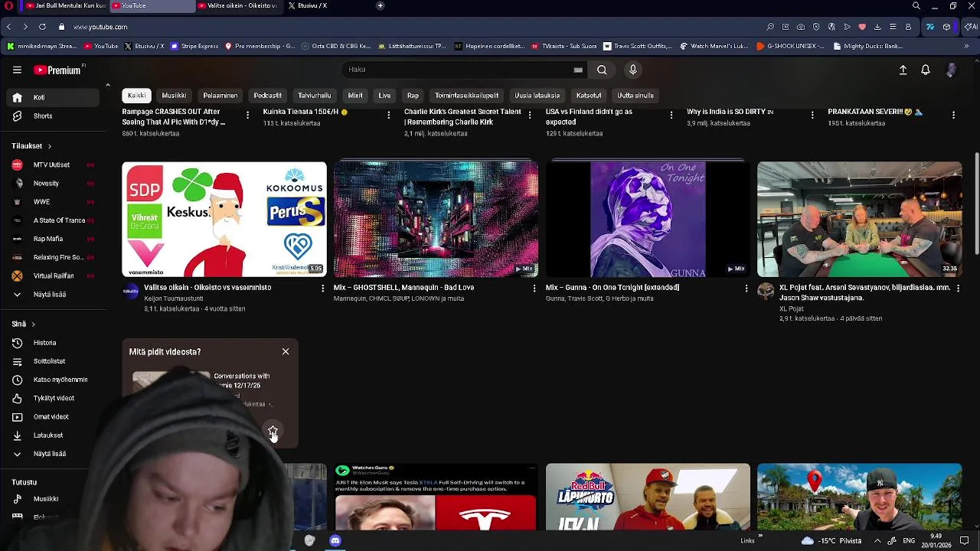Select the Talviurheilu filter chip
Image resolution: width=980 pixels, height=551 pixels.
[x=315, y=96]
